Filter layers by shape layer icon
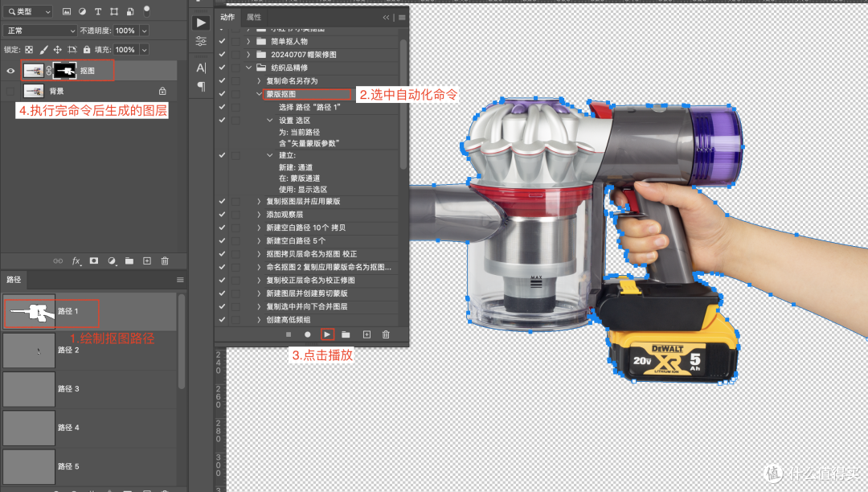Image resolution: width=868 pixels, height=492 pixels. [x=114, y=11]
